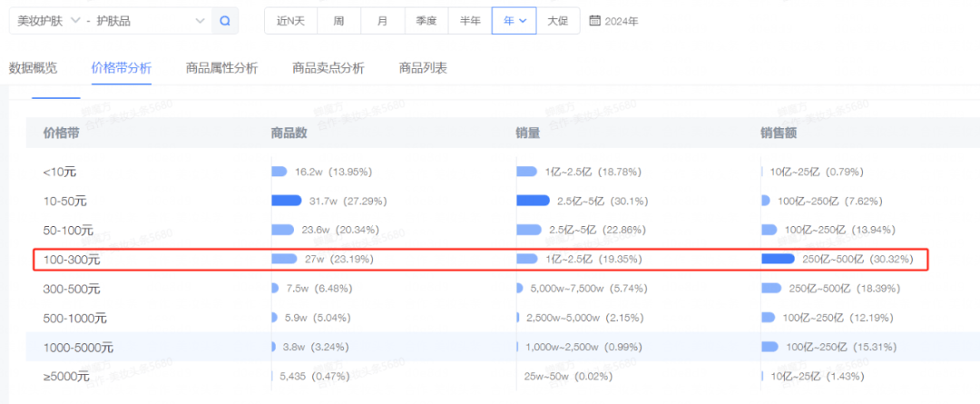Screen dimensions: 980x404
Task: Select the 周 time range
Action: 338,21
